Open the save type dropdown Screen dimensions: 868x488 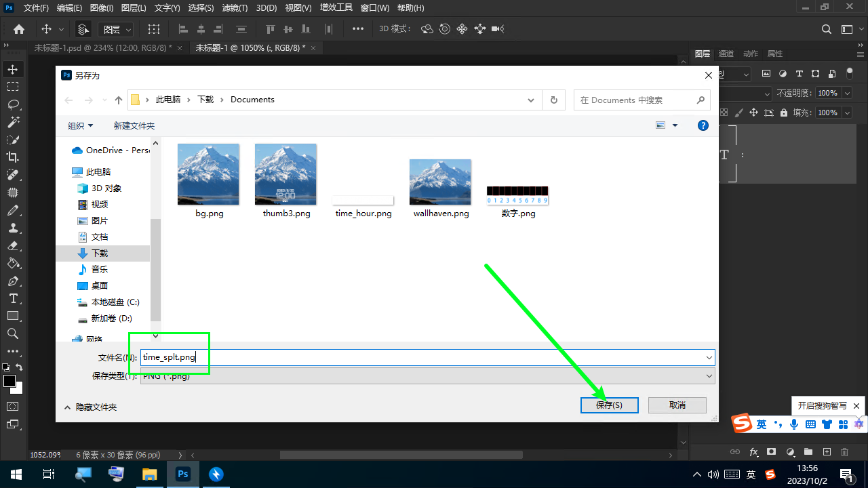(x=427, y=375)
